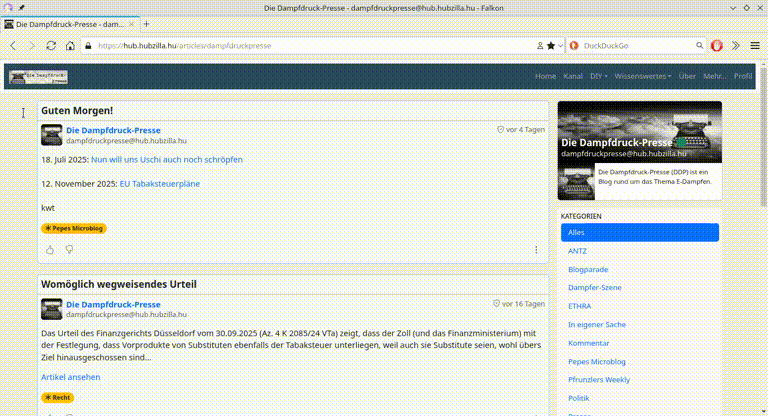Expand the address bar history arrow

(x=560, y=46)
